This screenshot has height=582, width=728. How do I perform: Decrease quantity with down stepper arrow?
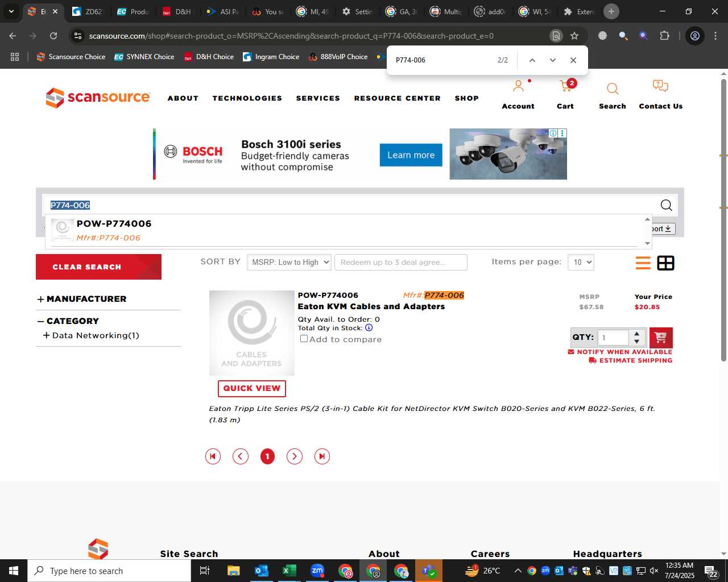tap(637, 342)
